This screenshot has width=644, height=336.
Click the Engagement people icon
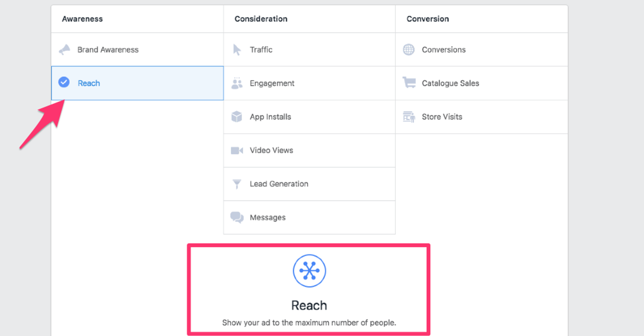[x=237, y=83]
